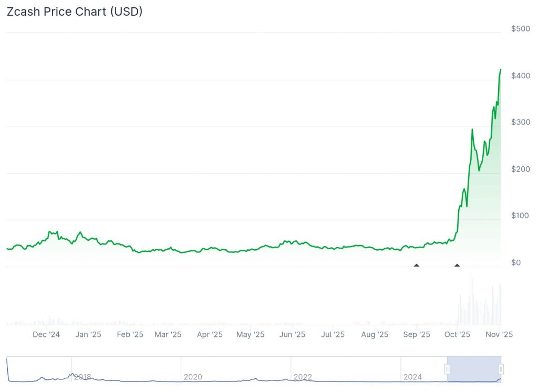Image resolution: width=538 pixels, height=392 pixels.
Task: Click the shaded selected range in navigator
Action: pos(474,369)
